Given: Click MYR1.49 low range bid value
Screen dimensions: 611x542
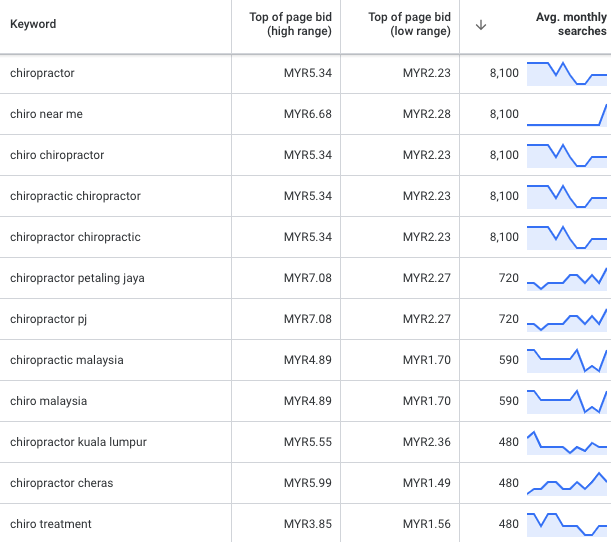Looking at the screenshot, I should [x=426, y=483].
